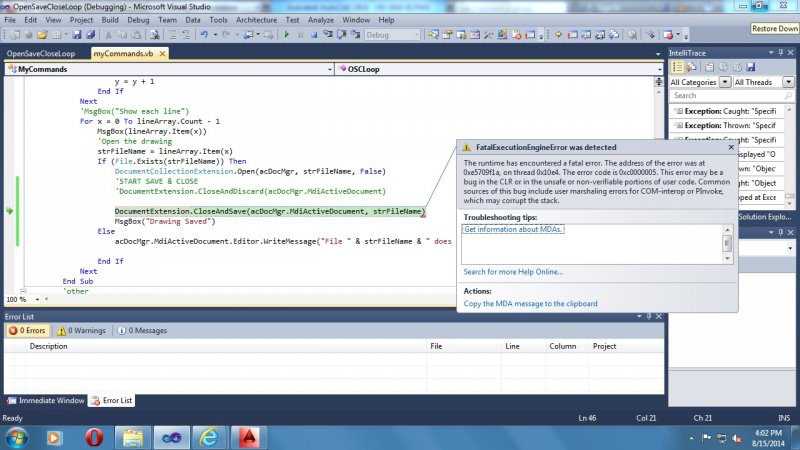Click the IntelliTrace save recording disk icon
The image size is (800, 450).
[x=751, y=67]
